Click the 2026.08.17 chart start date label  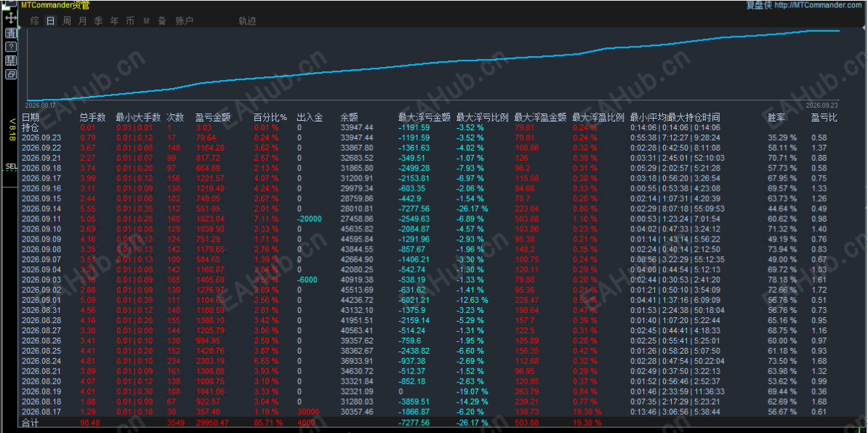coord(41,104)
